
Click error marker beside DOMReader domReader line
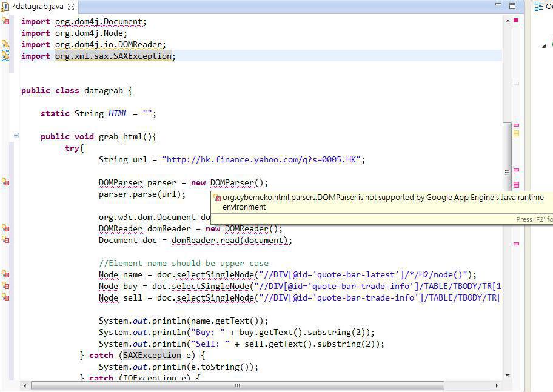[5, 228]
